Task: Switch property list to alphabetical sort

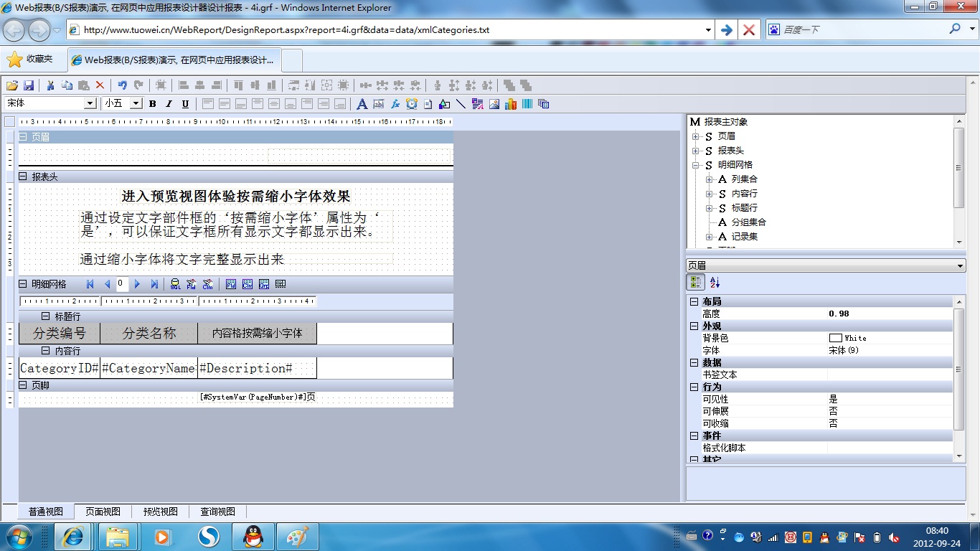Action: [x=715, y=283]
